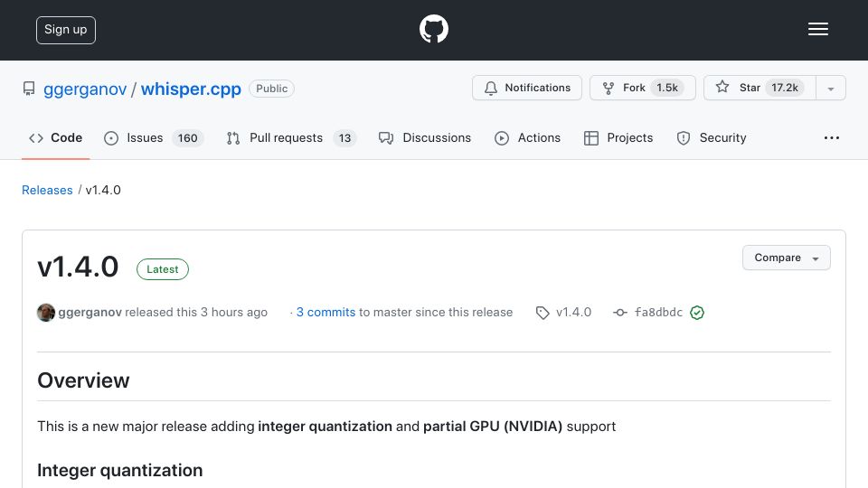The image size is (868, 488).
Task: Show more repository tabs via ellipsis
Action: 832,137
